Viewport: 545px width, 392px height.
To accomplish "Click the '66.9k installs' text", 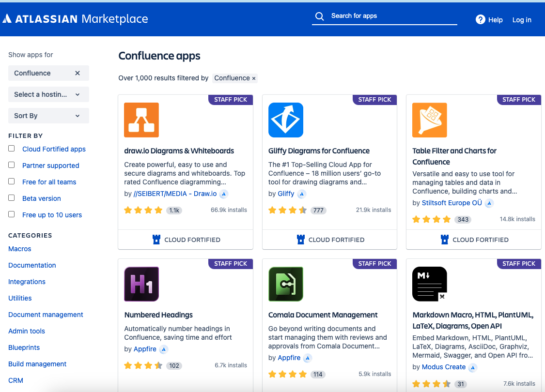I will (229, 210).
